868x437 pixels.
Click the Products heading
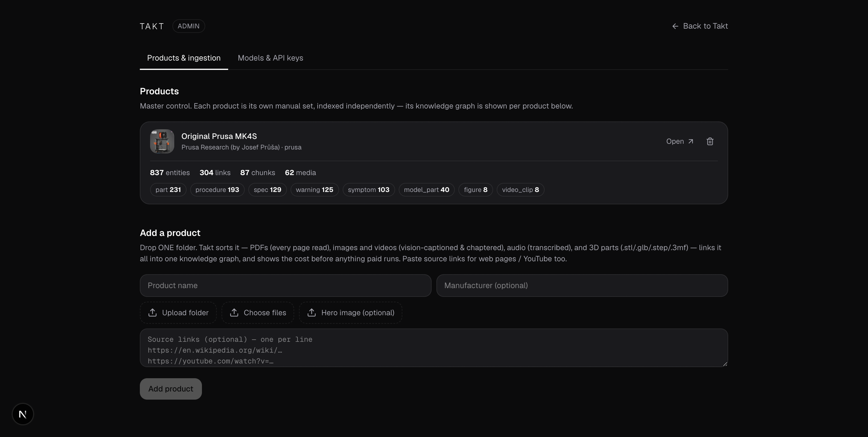coord(159,91)
